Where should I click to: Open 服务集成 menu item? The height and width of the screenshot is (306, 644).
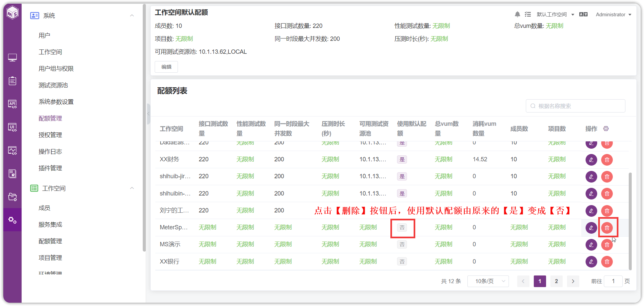coord(50,225)
